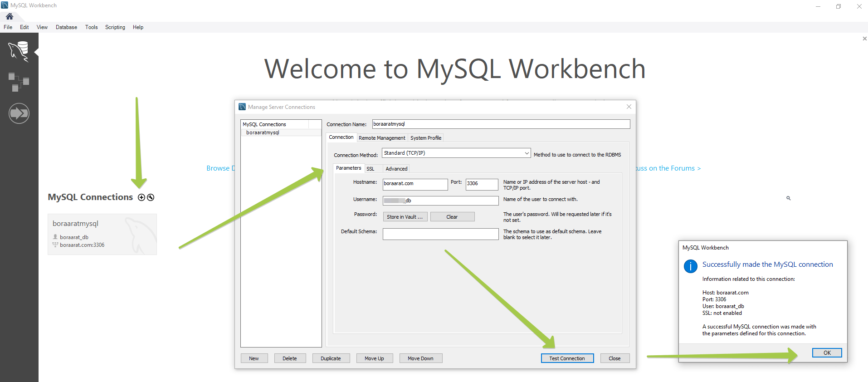
Task: Open the File menu
Action: [8, 27]
